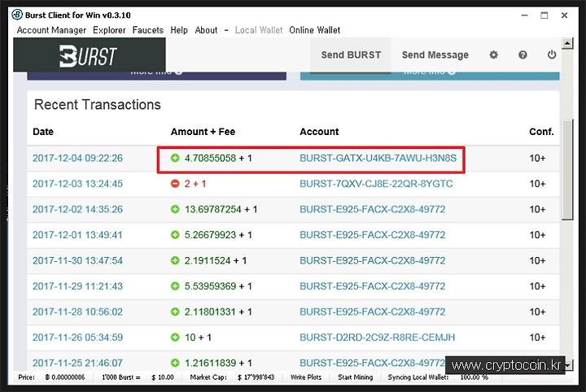
Task: Open the settings gear icon
Action: click(493, 54)
